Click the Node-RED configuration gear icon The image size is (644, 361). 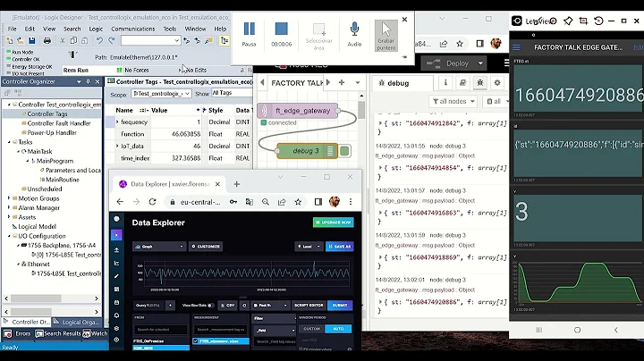click(x=497, y=83)
